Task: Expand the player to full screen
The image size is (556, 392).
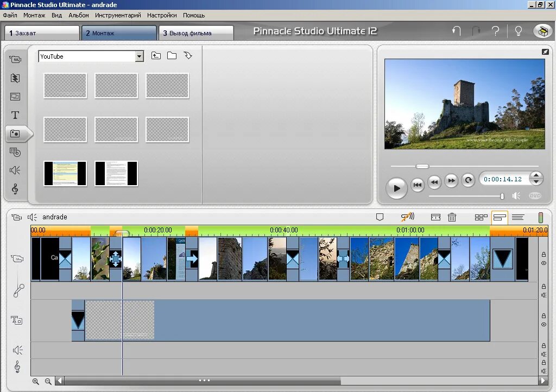Action: pos(545,52)
